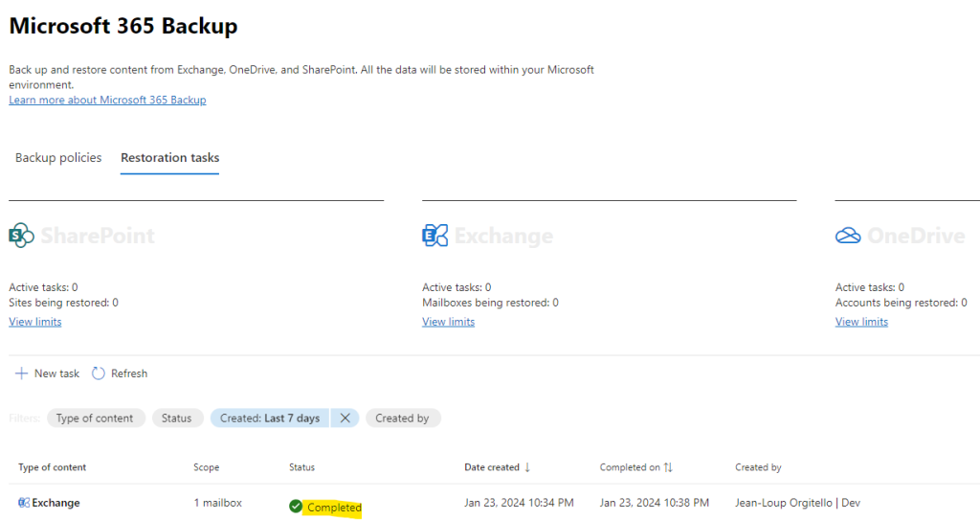The image size is (980, 520).
Task: Click the OneDrive cloud icon
Action: tap(848, 236)
